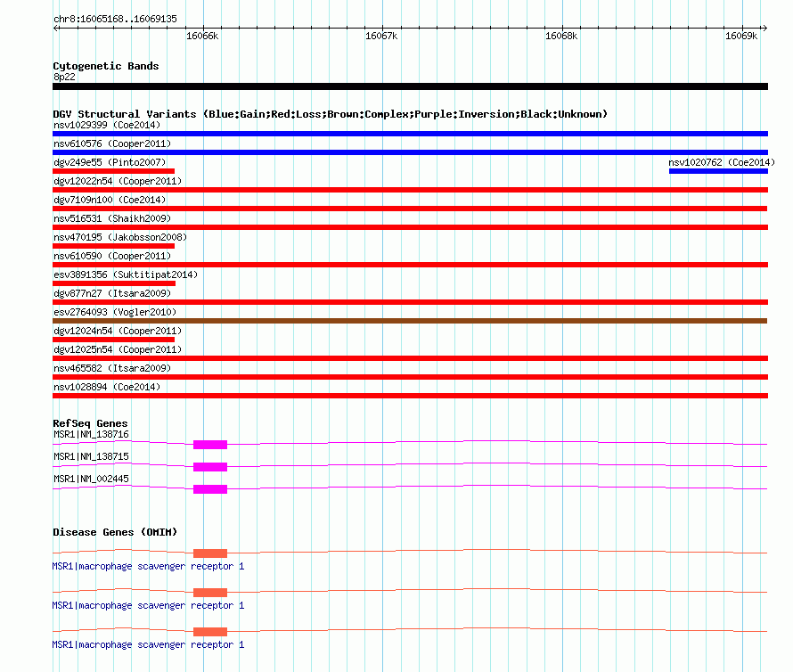Click the MSR1|NM_002445 transcript label

pos(91,479)
